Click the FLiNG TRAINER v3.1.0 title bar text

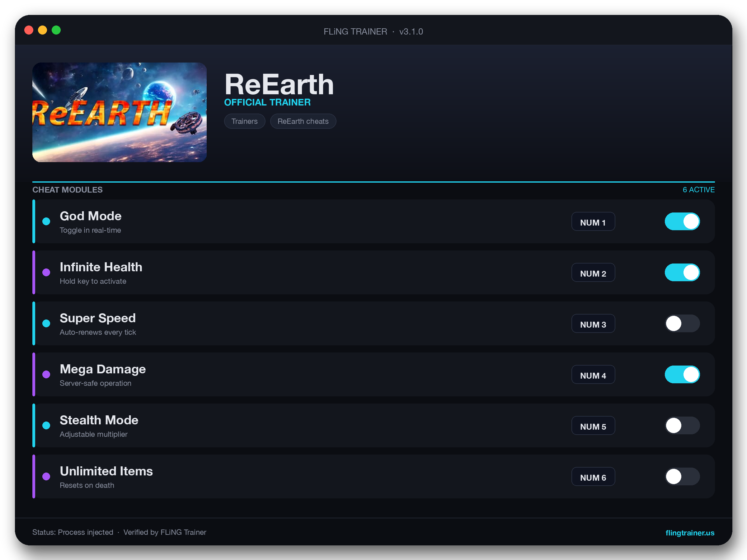373,31
